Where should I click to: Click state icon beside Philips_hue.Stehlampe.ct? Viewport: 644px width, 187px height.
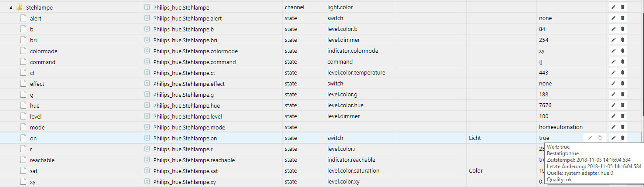coord(147,73)
